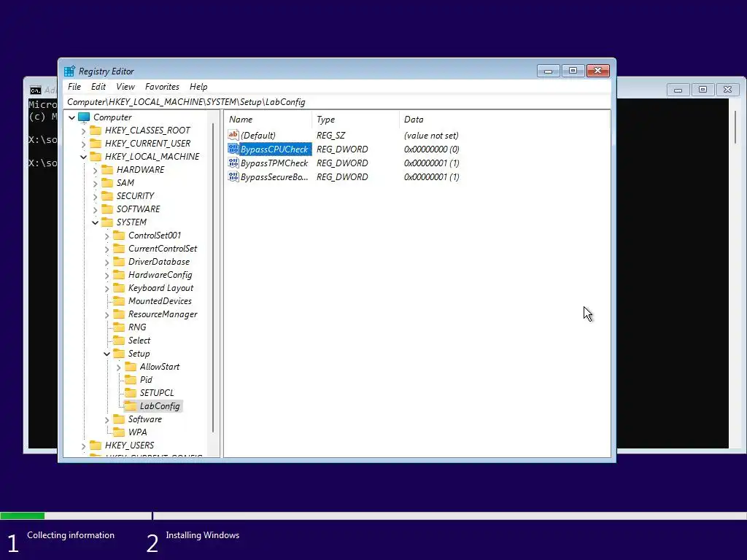The image size is (747, 560).
Task: Click the BypassCPUCheck DWORD icon
Action: 233,149
